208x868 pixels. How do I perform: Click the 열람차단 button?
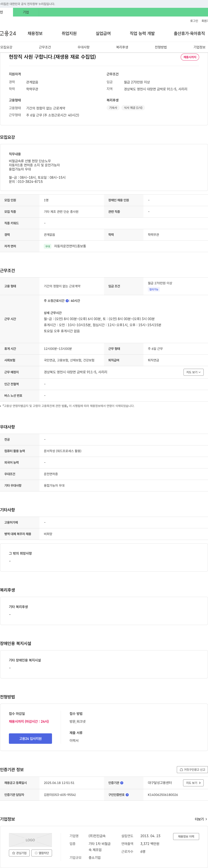[x=42, y=853]
